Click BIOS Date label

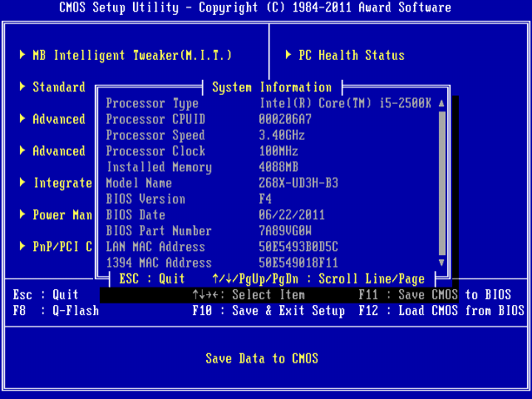(x=135, y=214)
